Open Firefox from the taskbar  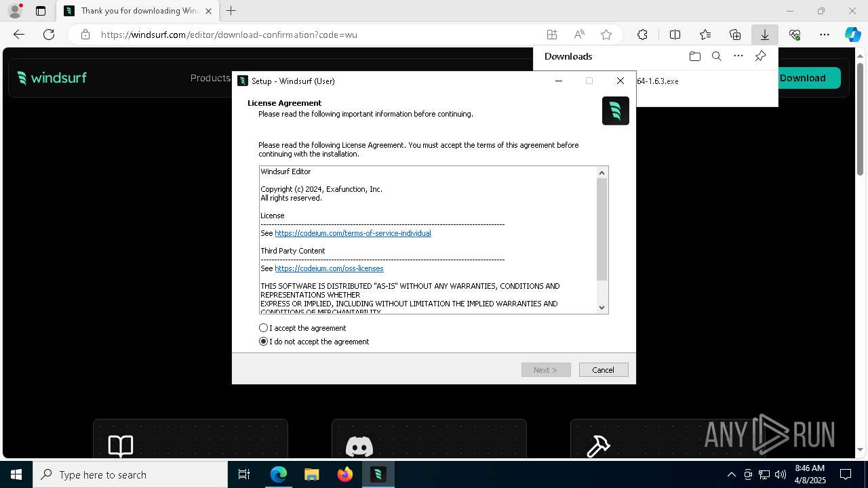[344, 474]
